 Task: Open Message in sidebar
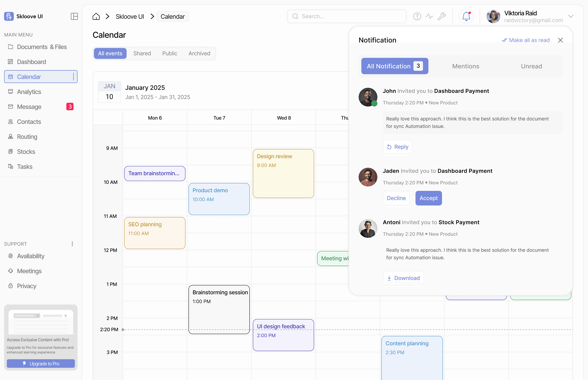point(41,107)
